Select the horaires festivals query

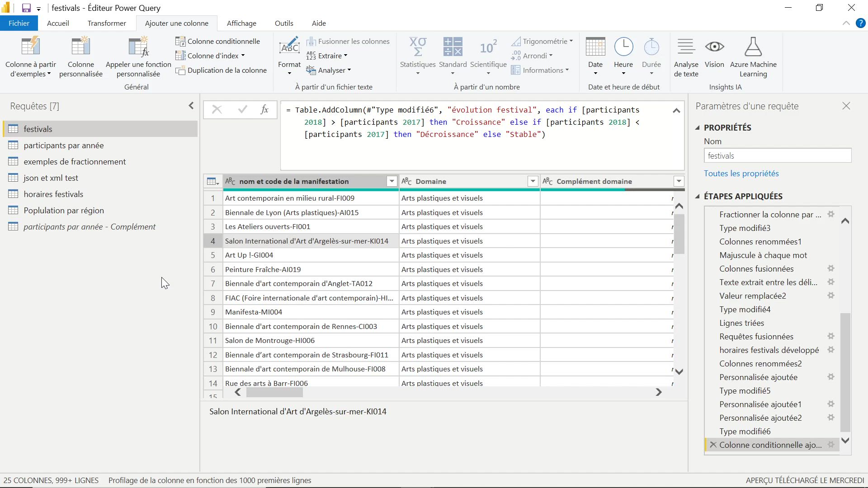[x=53, y=194]
